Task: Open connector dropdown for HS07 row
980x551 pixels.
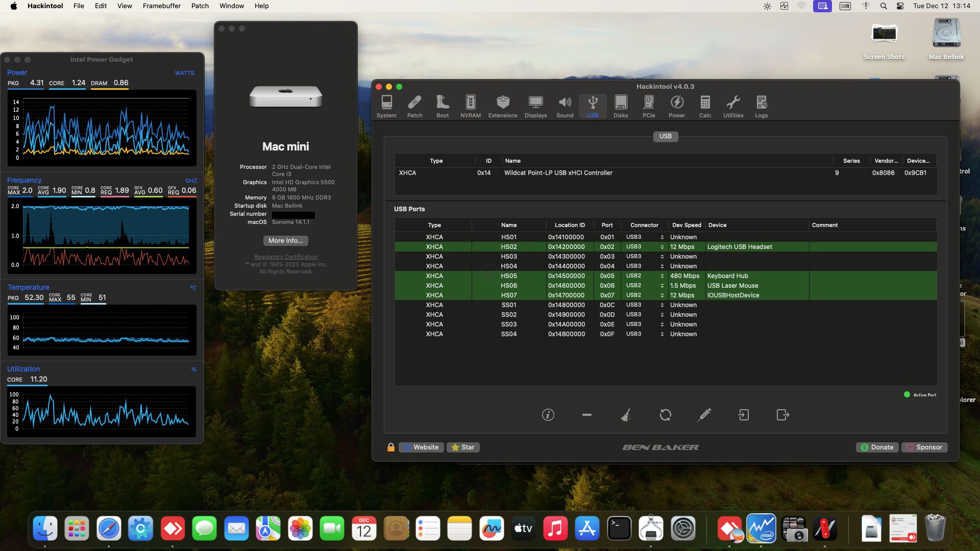Action: coord(645,295)
